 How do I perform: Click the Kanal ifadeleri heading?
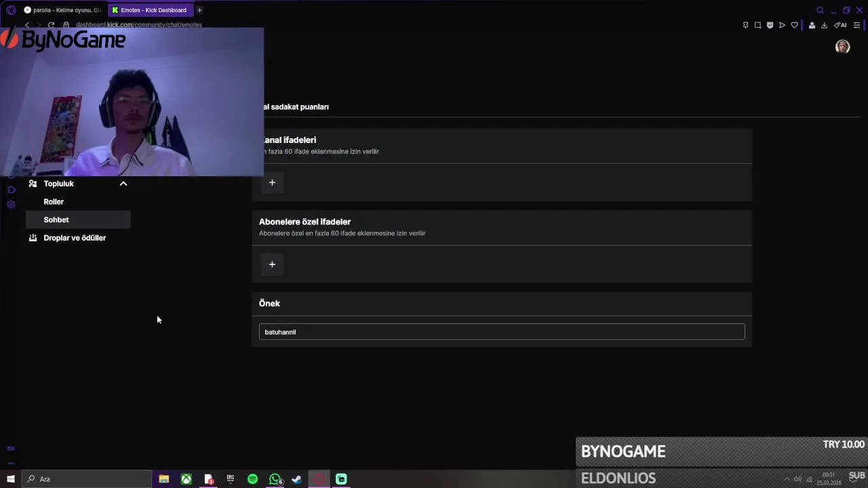click(x=289, y=140)
